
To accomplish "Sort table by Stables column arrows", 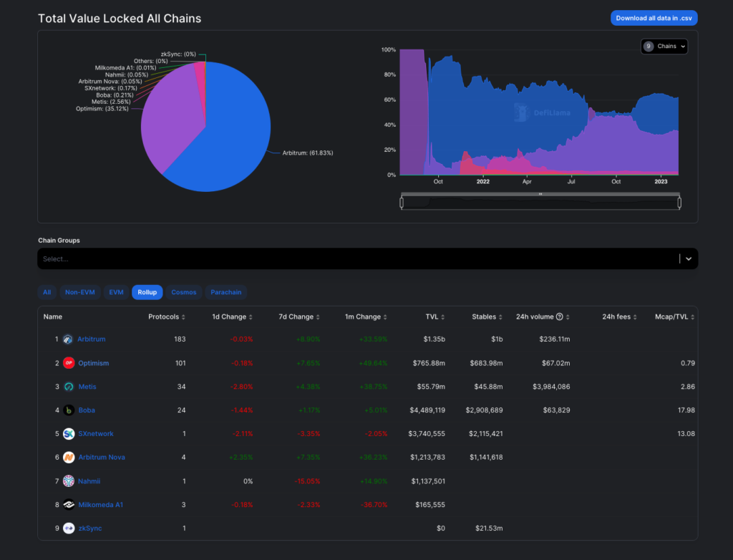I will (x=500, y=317).
